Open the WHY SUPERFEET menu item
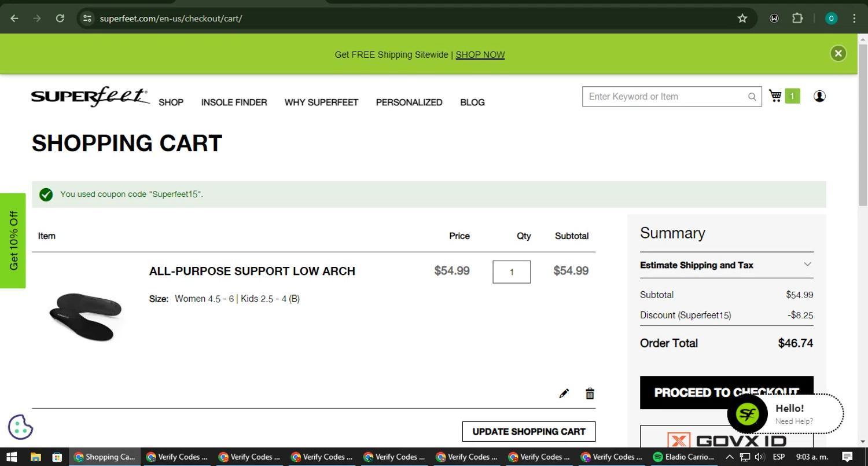The height and width of the screenshot is (466, 868). (321, 102)
